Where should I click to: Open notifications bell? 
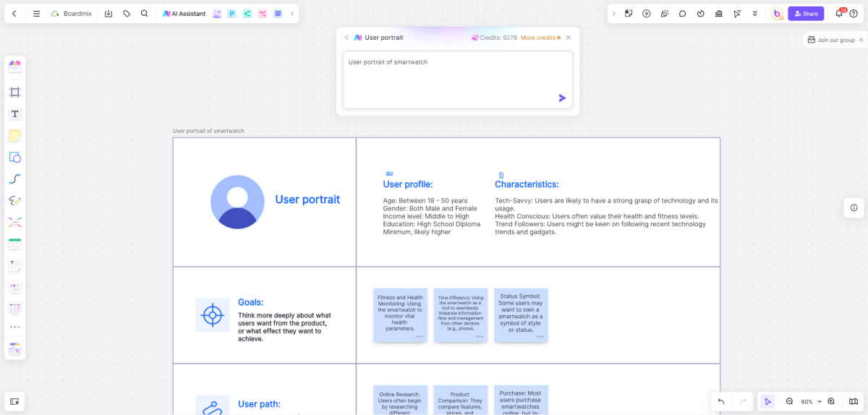(839, 14)
